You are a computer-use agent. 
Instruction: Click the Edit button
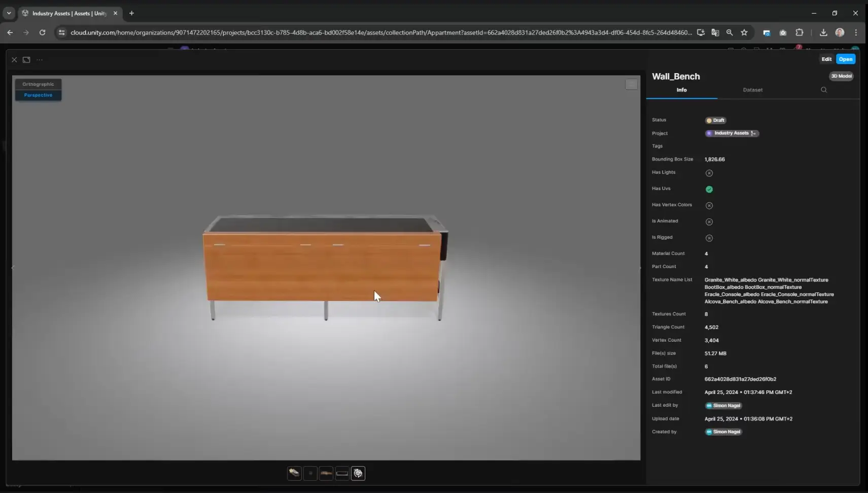click(826, 59)
